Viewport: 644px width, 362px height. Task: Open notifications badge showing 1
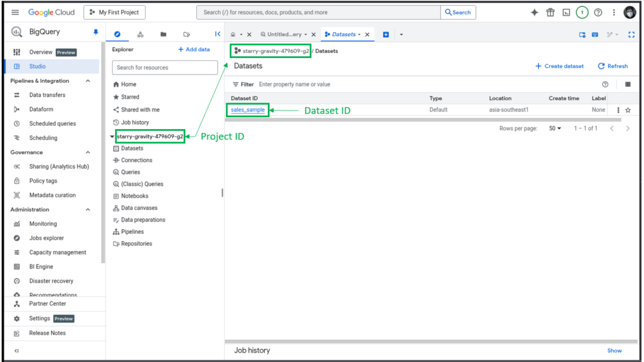click(x=582, y=13)
